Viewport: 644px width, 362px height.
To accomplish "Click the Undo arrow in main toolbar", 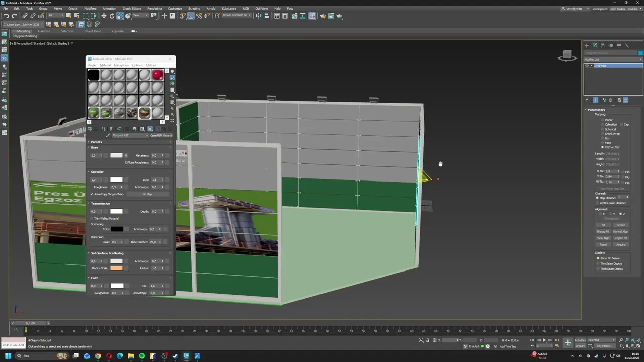I will coord(6,16).
